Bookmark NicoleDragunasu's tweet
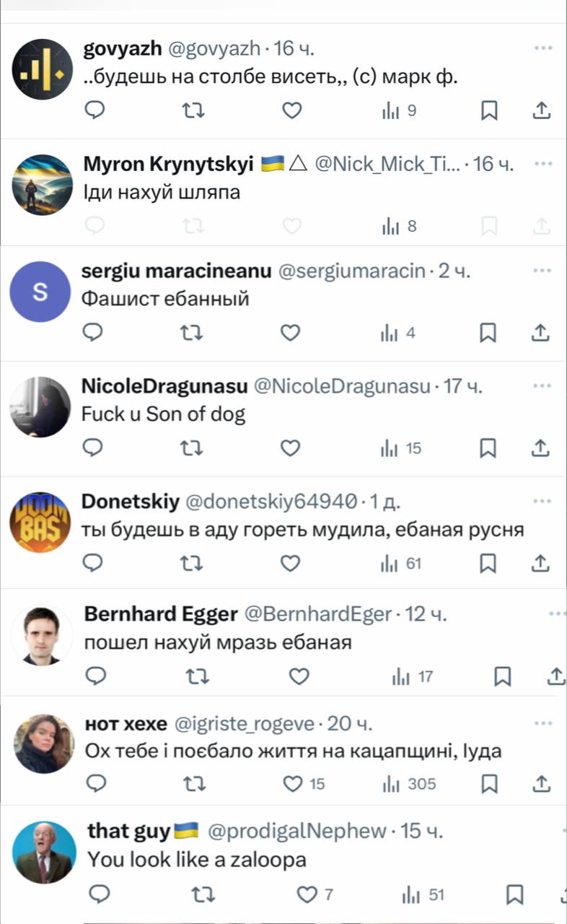The height and width of the screenshot is (924, 567). pyautogui.click(x=488, y=449)
